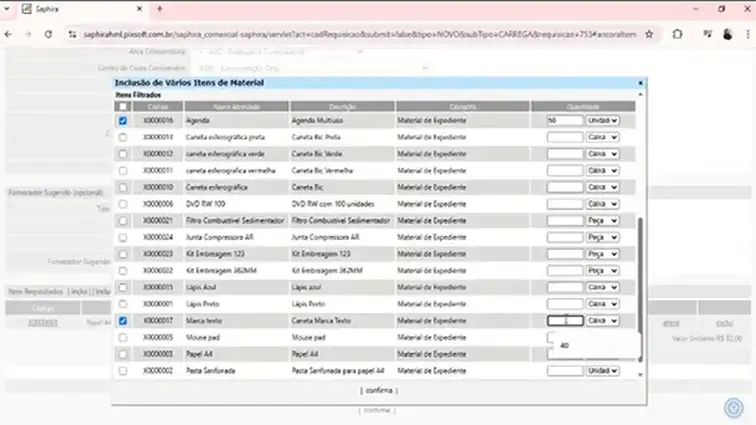This screenshot has width=756, height=425.
Task: Open the browser extensions icon
Action: [678, 33]
